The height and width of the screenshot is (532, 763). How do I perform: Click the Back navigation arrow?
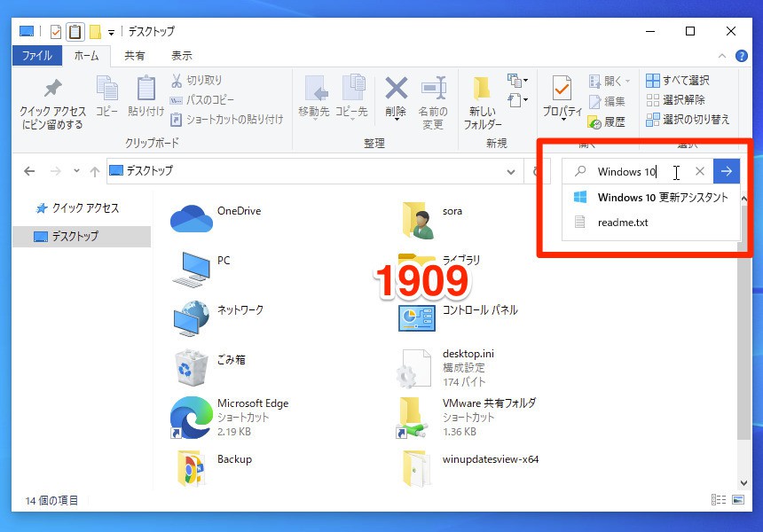click(29, 171)
